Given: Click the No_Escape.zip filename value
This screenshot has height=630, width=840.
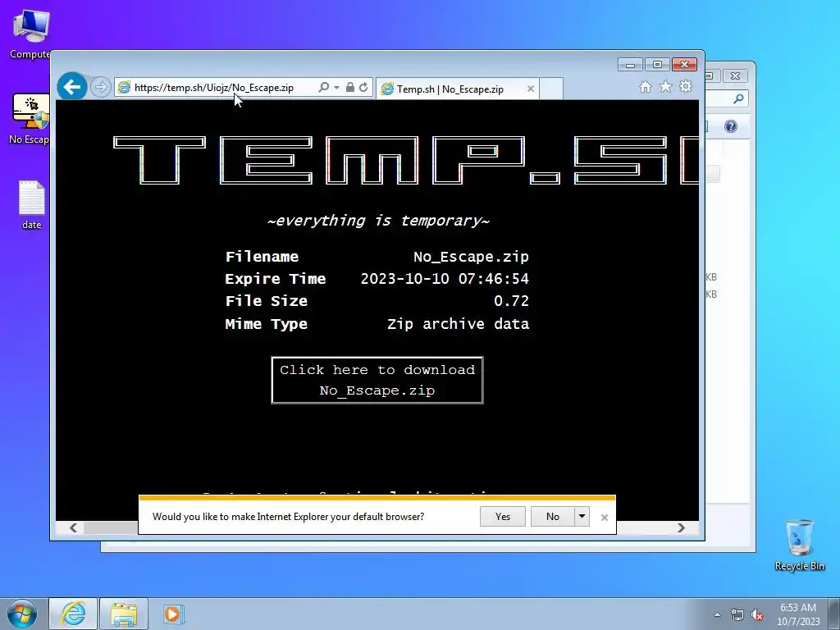Looking at the screenshot, I should tap(471, 257).
